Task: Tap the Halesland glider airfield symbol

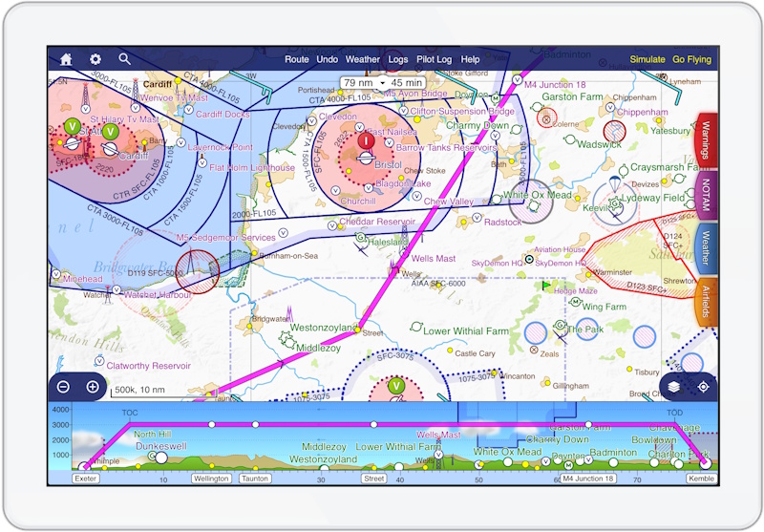Action: [x=361, y=238]
